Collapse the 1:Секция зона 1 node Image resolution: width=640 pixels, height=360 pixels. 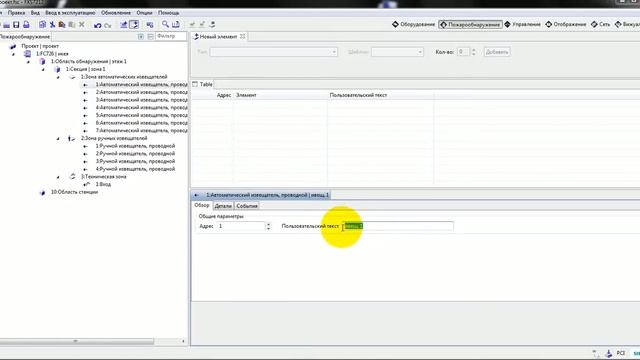coord(43,69)
